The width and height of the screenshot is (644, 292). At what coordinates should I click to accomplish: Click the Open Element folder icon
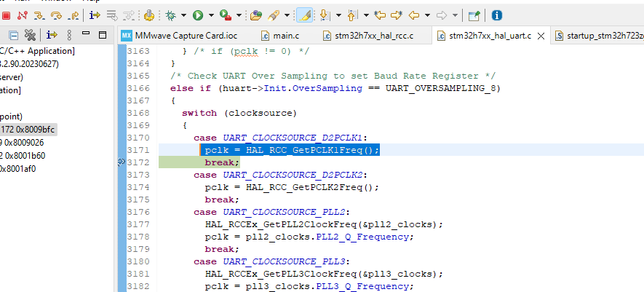pyautogui.click(x=256, y=15)
